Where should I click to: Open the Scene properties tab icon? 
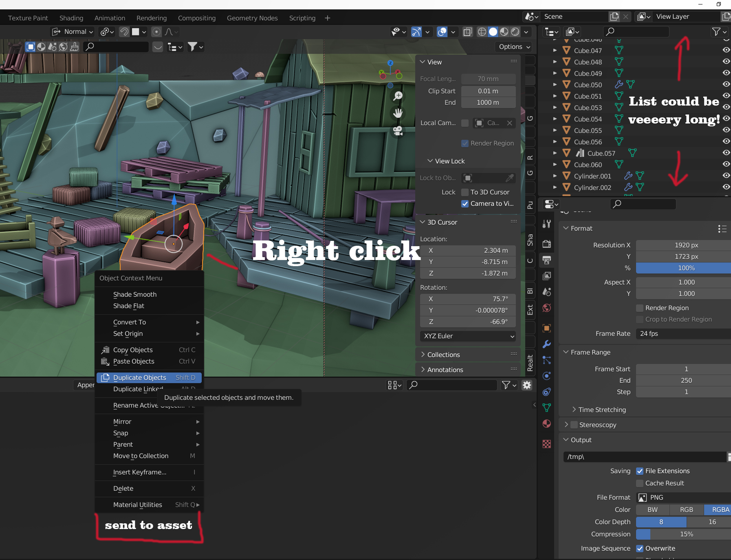coord(547,292)
